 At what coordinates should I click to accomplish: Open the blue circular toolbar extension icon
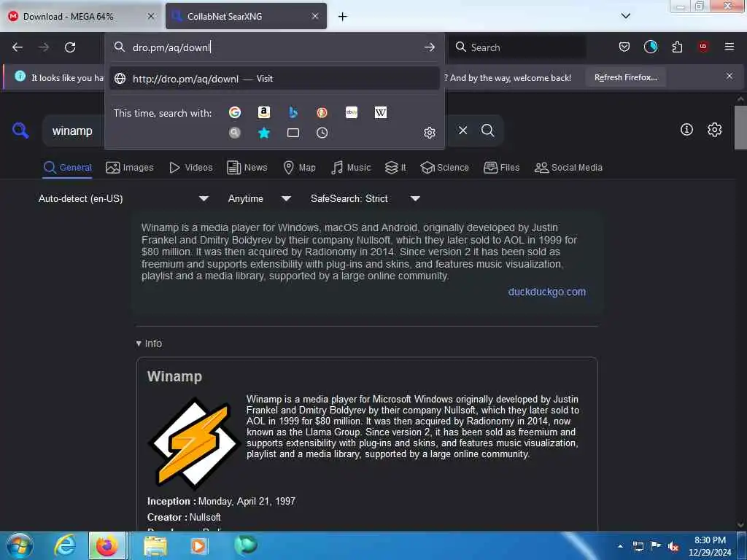(650, 47)
